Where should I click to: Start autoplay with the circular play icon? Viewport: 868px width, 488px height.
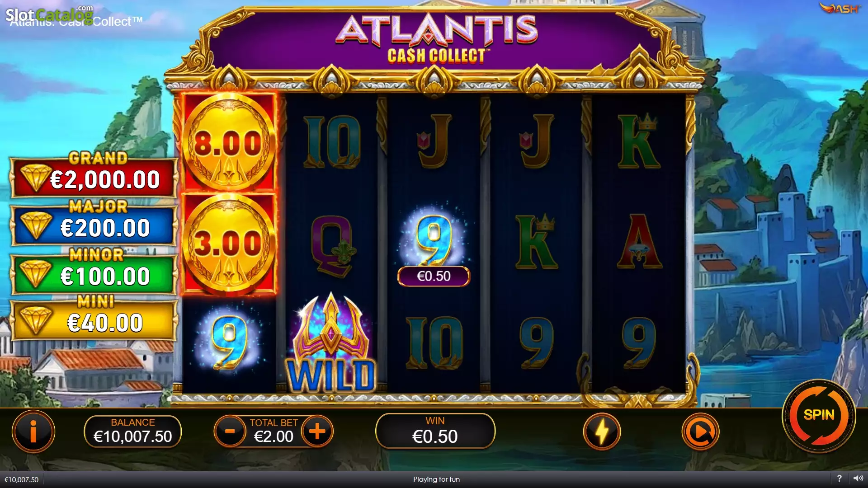700,432
